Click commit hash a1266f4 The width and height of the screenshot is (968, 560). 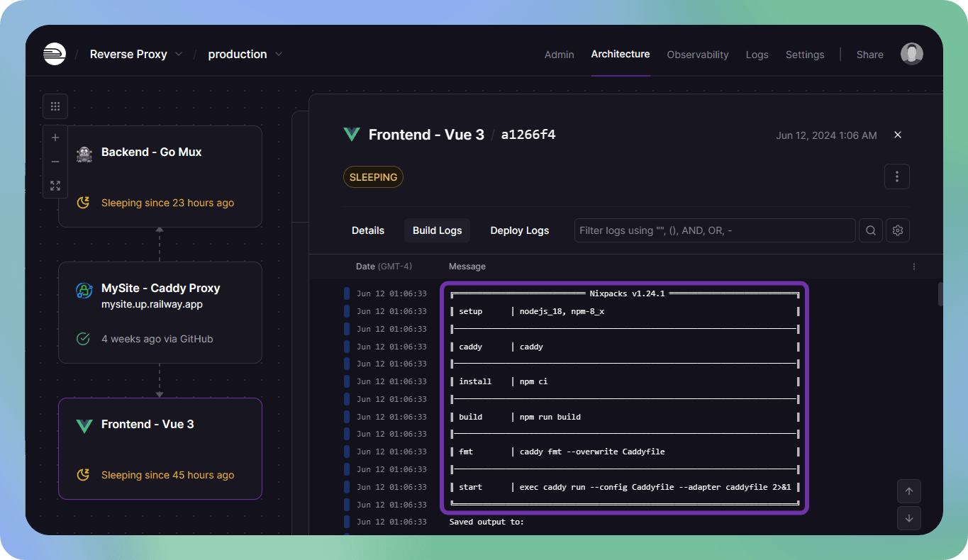click(528, 135)
